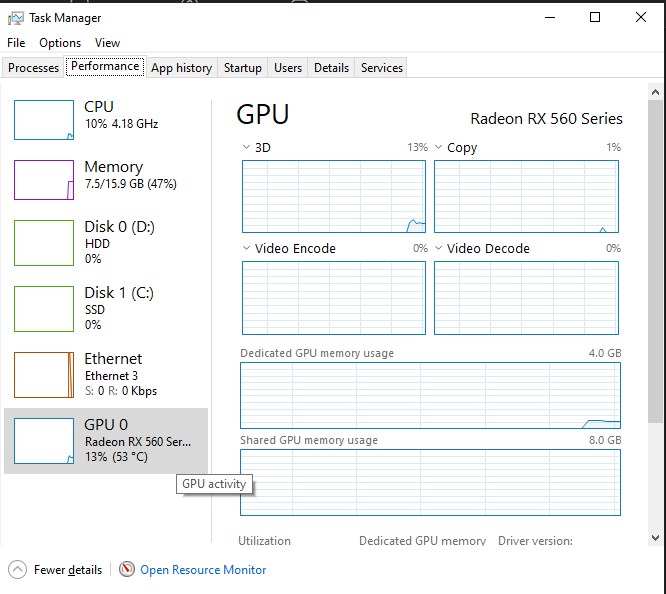
Task: Minimize the Task Manager window
Action: [550, 17]
